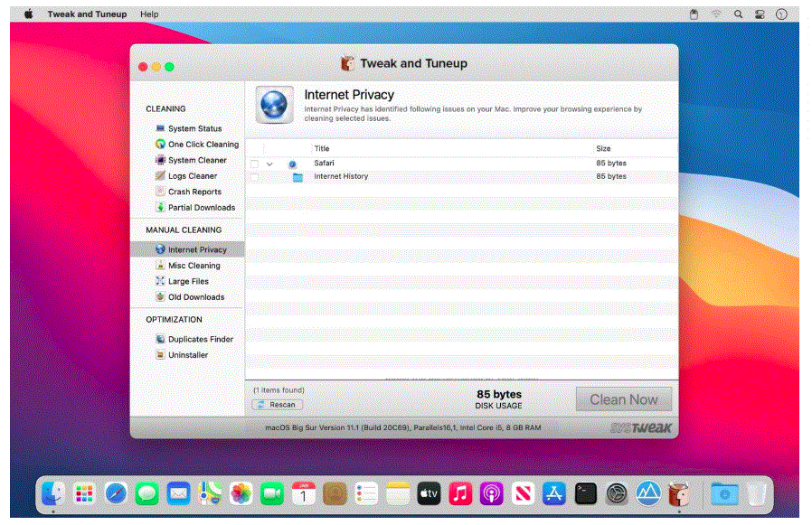
Task: Open the Tweak and Tuneup menu
Action: 87,14
